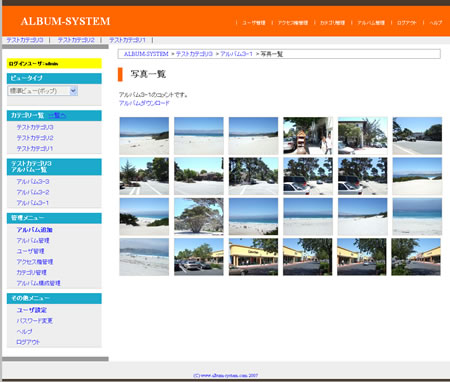Select テストカテゴリ3 in the top category bar
This screenshot has height=382, width=450.
pyautogui.click(x=25, y=40)
